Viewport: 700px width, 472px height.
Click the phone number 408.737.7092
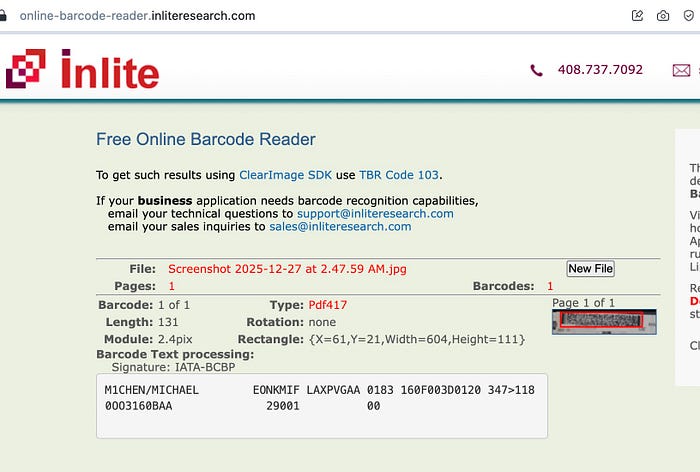pos(600,70)
